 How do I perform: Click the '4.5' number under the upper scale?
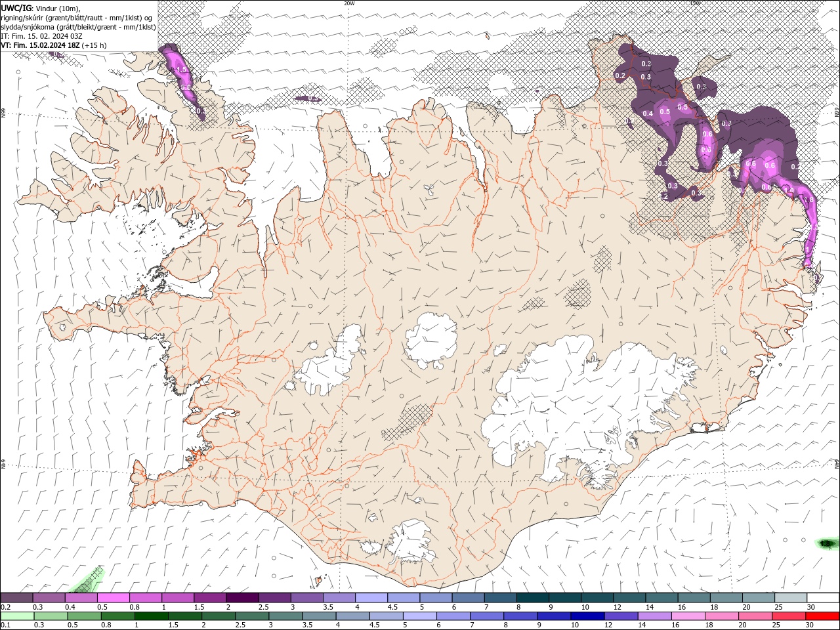coord(392,607)
